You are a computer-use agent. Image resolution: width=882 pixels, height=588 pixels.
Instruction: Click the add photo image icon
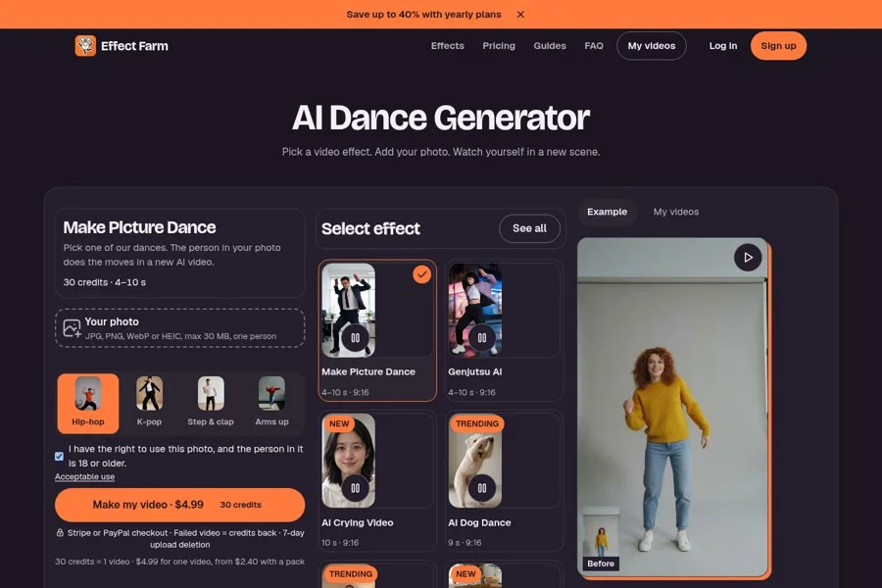pyautogui.click(x=72, y=328)
